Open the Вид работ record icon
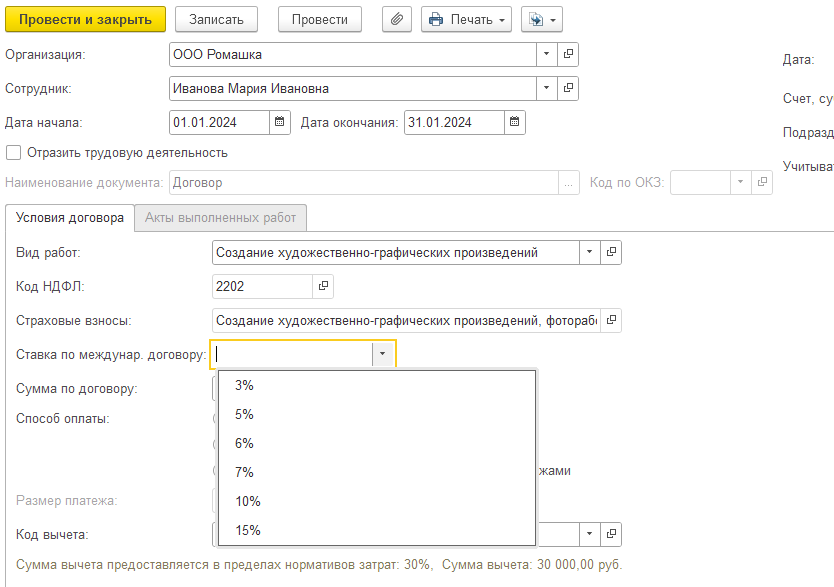This screenshot has height=587, width=834. coord(611,252)
